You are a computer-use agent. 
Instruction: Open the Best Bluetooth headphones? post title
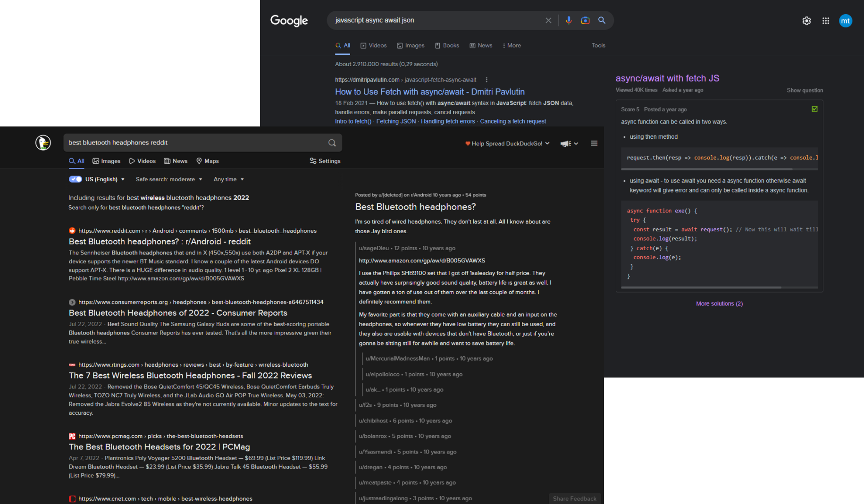pos(415,207)
